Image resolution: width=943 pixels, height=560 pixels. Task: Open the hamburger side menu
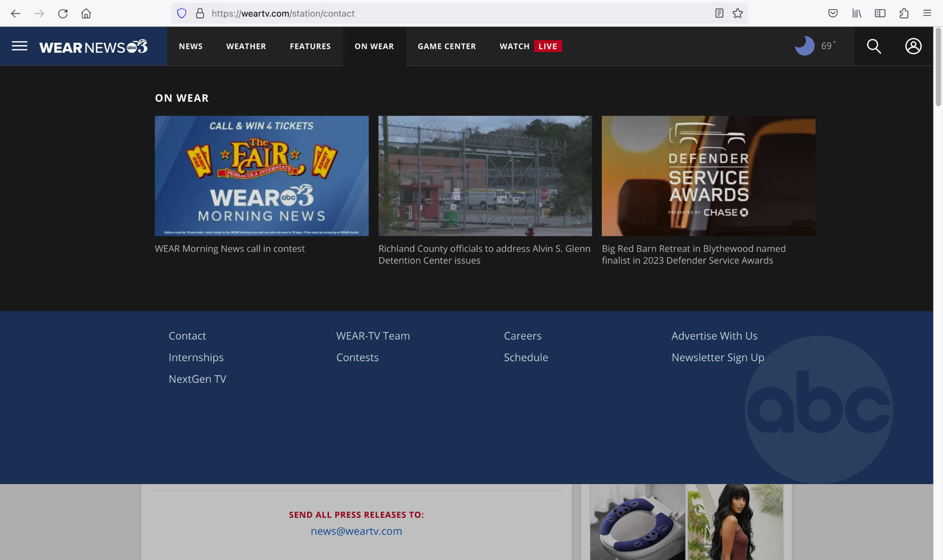pyautogui.click(x=19, y=46)
